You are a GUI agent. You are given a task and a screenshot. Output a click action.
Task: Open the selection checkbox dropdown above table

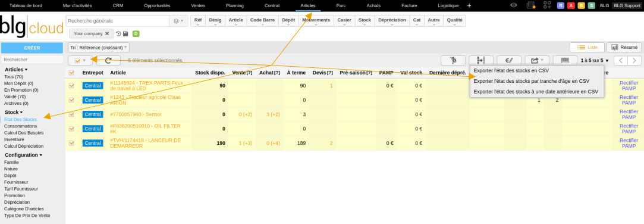tap(80, 61)
